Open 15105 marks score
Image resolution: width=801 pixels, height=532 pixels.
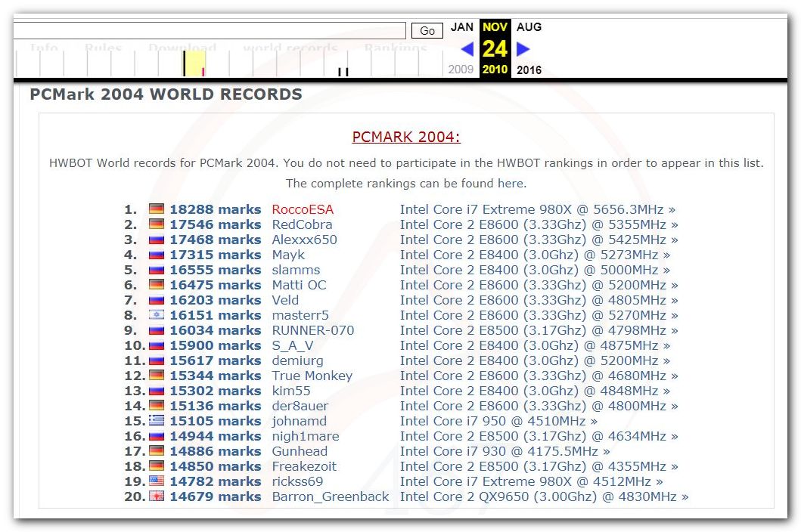point(215,421)
